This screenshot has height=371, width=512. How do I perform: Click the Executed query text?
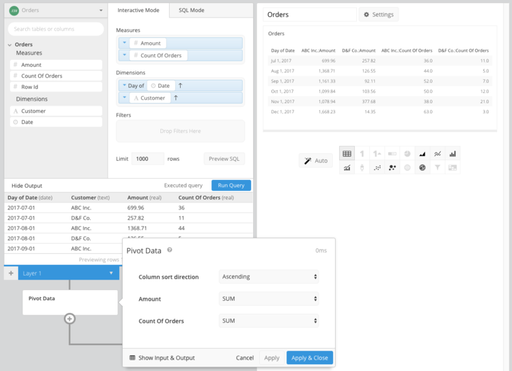click(x=183, y=185)
